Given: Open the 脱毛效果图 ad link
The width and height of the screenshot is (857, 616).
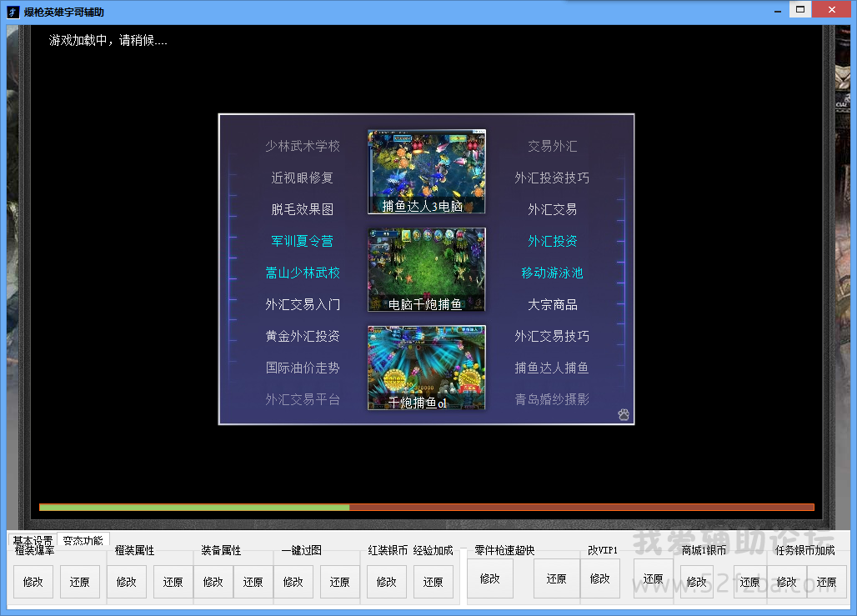Looking at the screenshot, I should 303,209.
